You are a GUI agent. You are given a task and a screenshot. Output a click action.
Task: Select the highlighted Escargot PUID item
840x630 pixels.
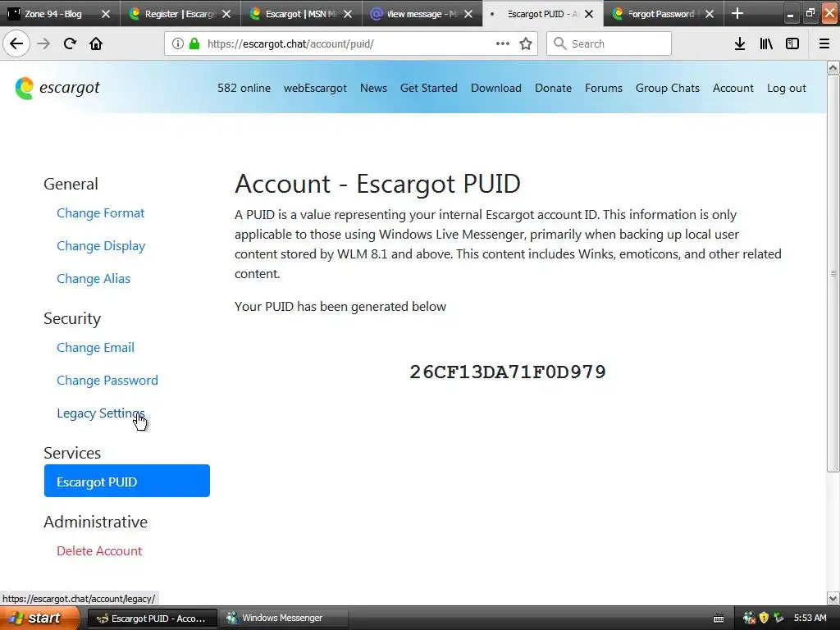(x=127, y=481)
